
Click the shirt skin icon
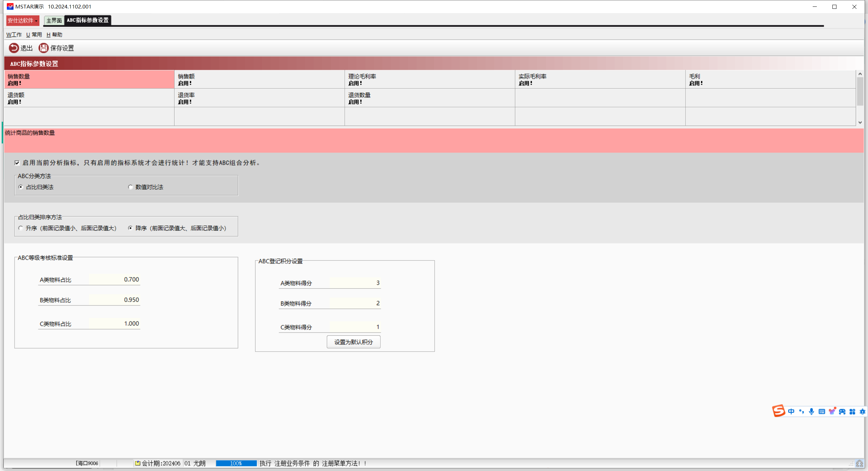[832, 411]
